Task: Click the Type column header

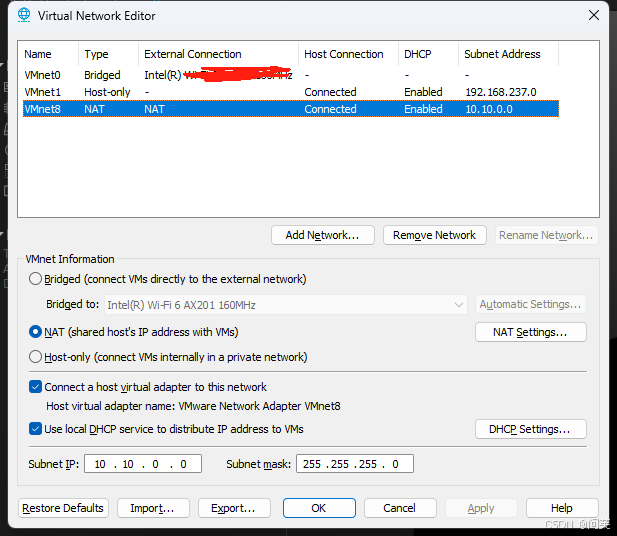Action: 109,54
